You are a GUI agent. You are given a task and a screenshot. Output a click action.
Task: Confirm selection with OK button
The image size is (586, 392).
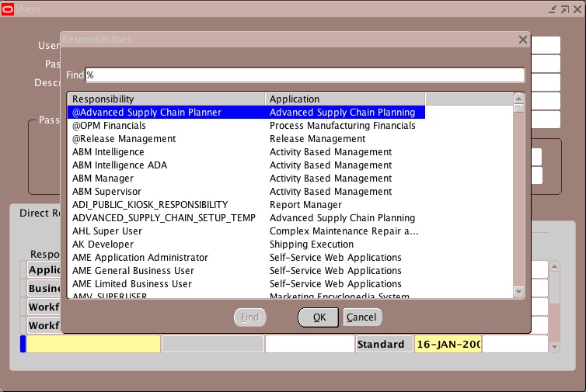pyautogui.click(x=319, y=317)
